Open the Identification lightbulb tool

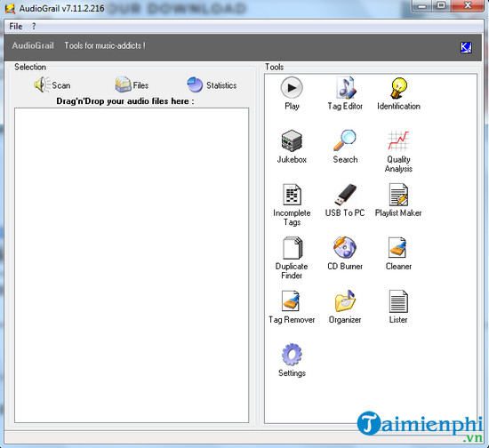point(398,93)
